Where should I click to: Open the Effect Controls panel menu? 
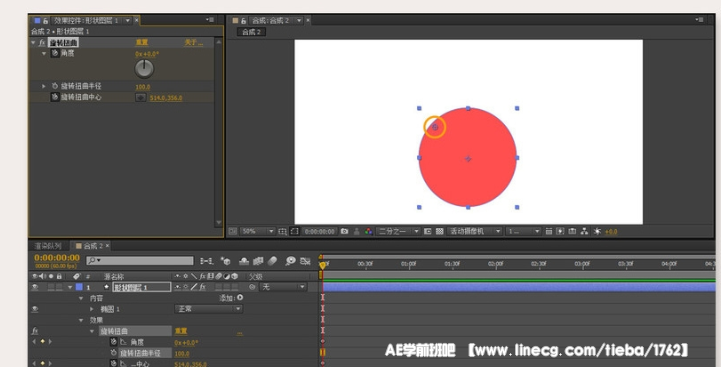click(210, 20)
